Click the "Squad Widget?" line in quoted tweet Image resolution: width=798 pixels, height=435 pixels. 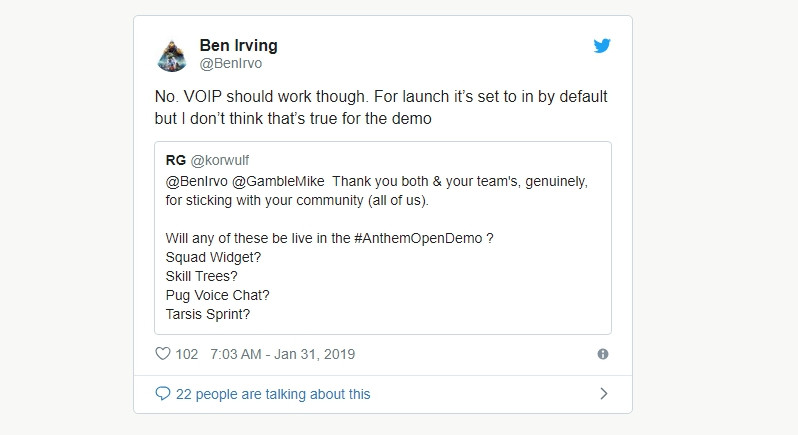click(x=213, y=258)
